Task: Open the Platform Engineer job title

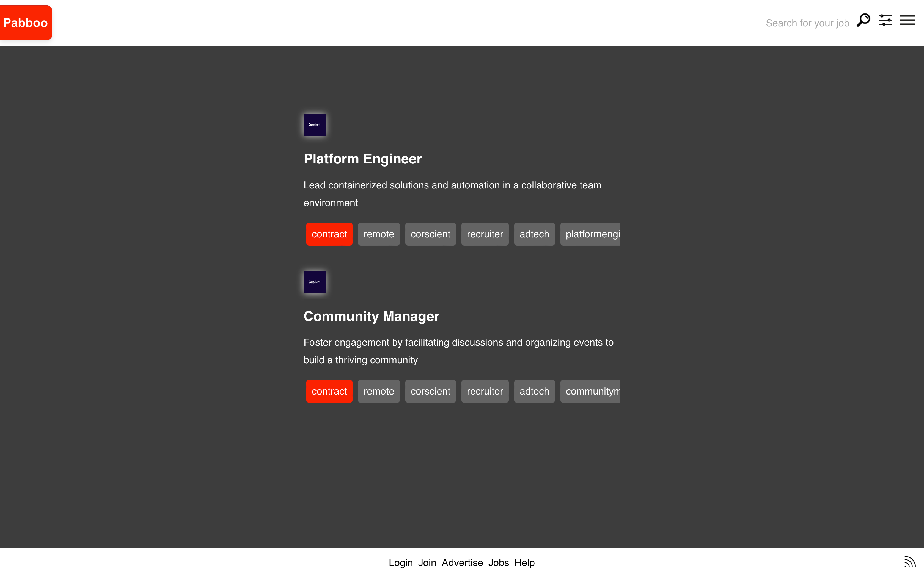Action: coord(362,159)
